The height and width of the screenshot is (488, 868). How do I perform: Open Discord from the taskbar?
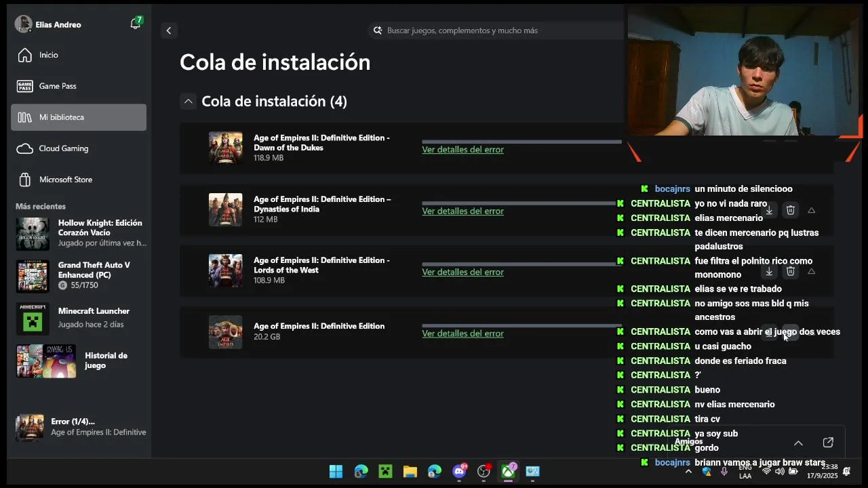(459, 471)
